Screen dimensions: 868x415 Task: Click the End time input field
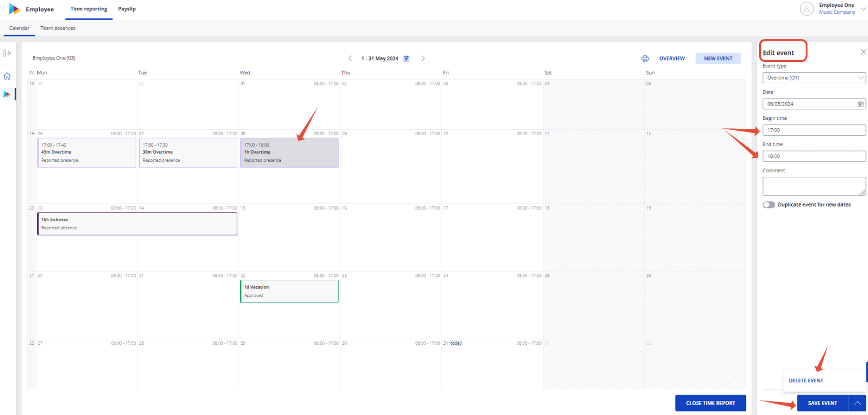pos(814,156)
